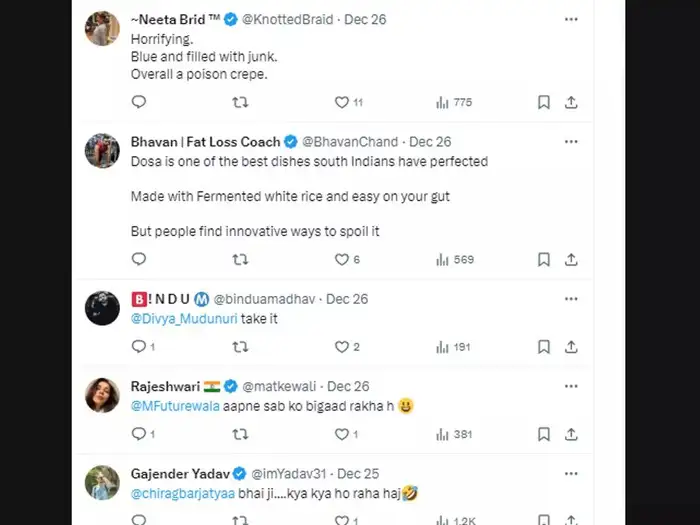
Task: Bookmark Bhavan Fat Loss Coach's tweet
Action: click(543, 259)
